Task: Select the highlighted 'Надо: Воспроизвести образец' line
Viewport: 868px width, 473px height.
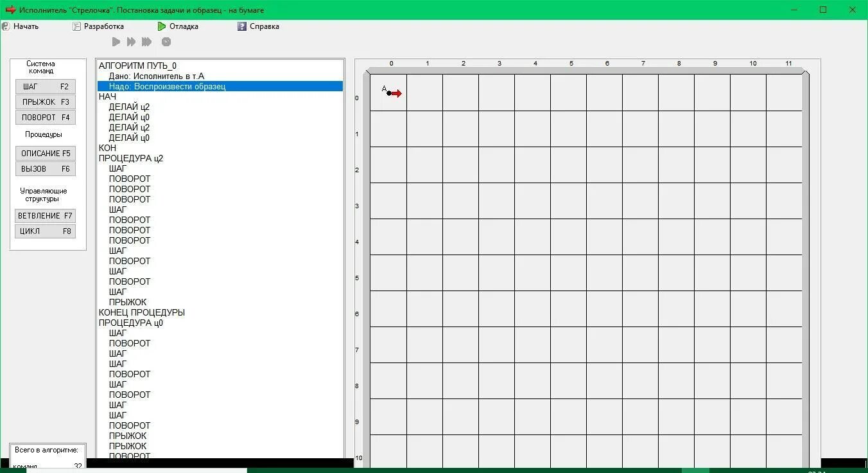Action: coord(220,86)
